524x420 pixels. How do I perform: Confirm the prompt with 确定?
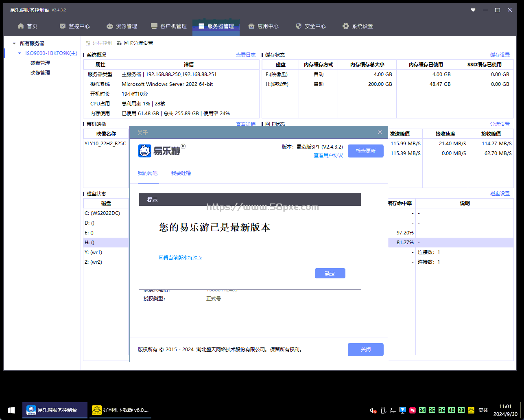click(x=330, y=273)
